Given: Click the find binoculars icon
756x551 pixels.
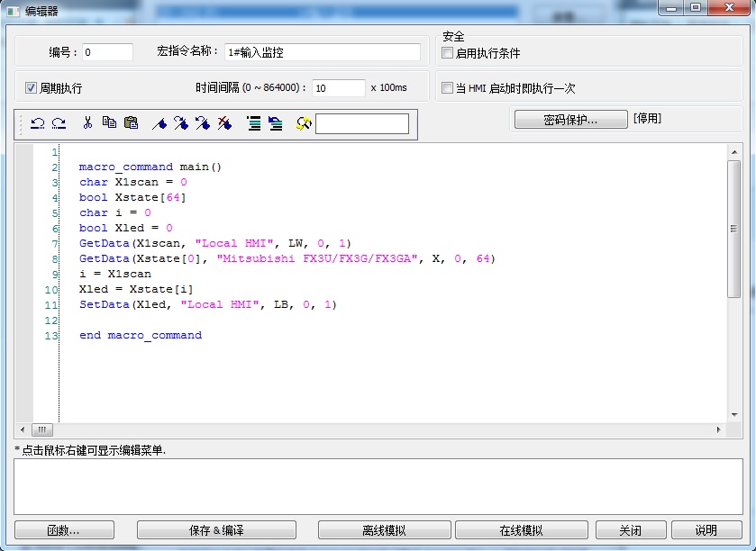Looking at the screenshot, I should pyautogui.click(x=304, y=123).
